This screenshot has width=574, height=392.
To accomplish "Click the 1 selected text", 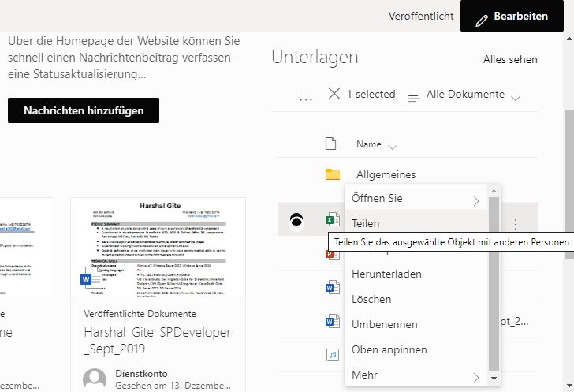I will (x=371, y=95).
